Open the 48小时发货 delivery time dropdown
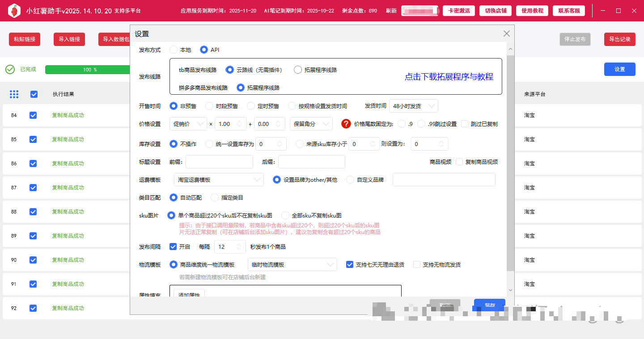 click(413, 106)
